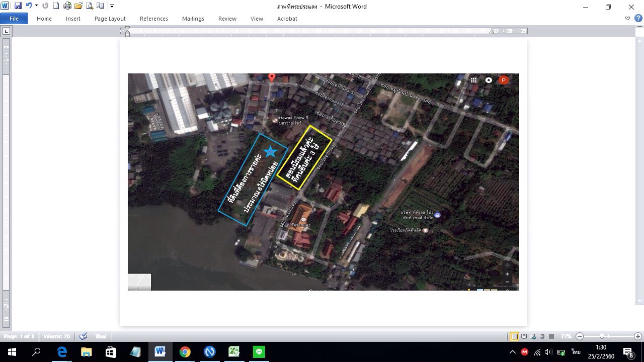
Task: Open Microsoft Word Help
Action: point(638,19)
